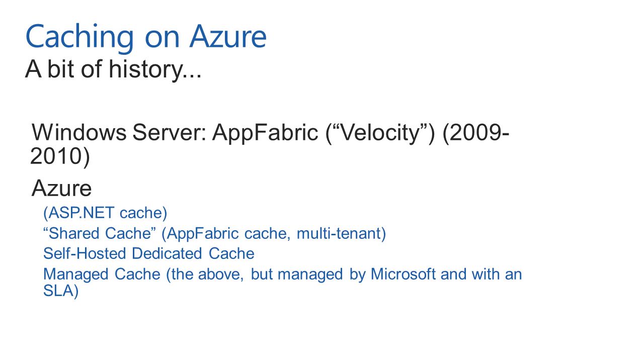Viewport: 644px width, 362px height.
Task: Click the "Caching on Azure" slide title
Action: [146, 37]
